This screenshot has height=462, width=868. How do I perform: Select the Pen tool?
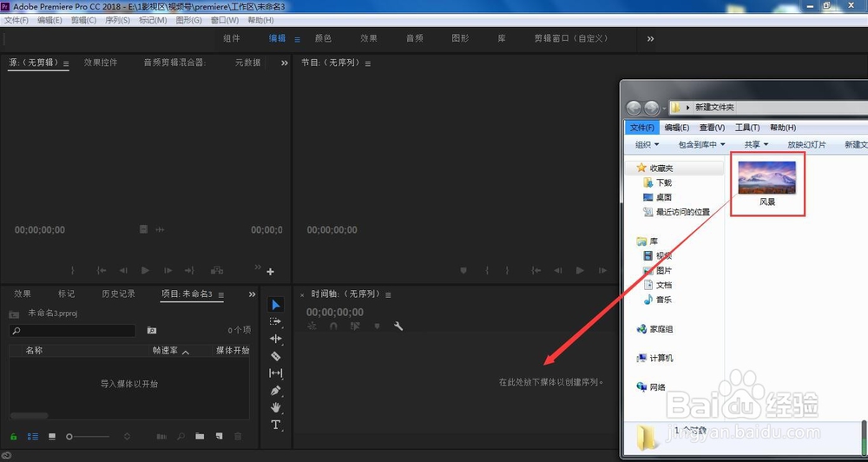coord(276,391)
